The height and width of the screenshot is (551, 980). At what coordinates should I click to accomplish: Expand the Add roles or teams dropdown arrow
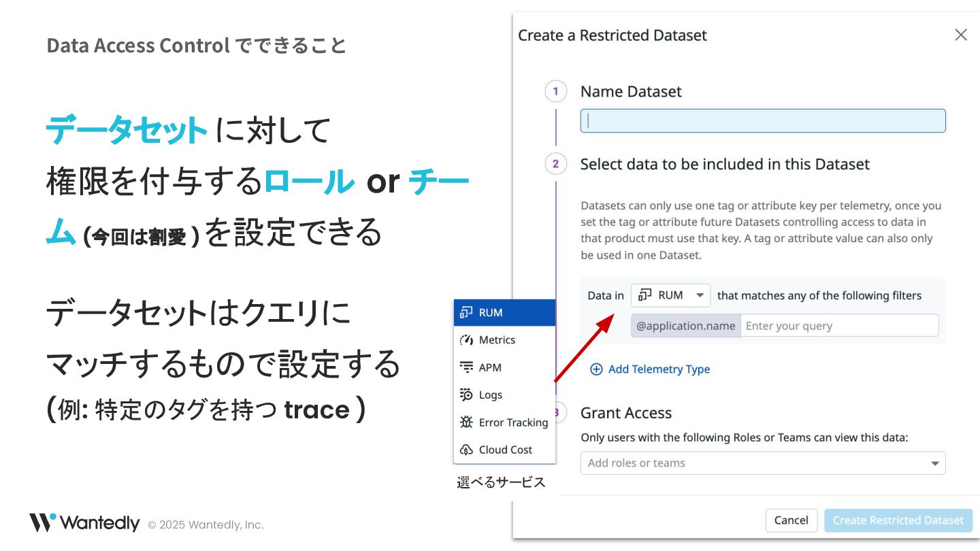(935, 463)
